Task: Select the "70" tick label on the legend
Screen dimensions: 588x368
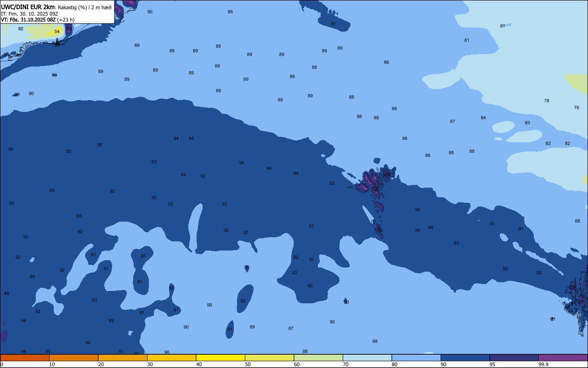Action: 345,364
